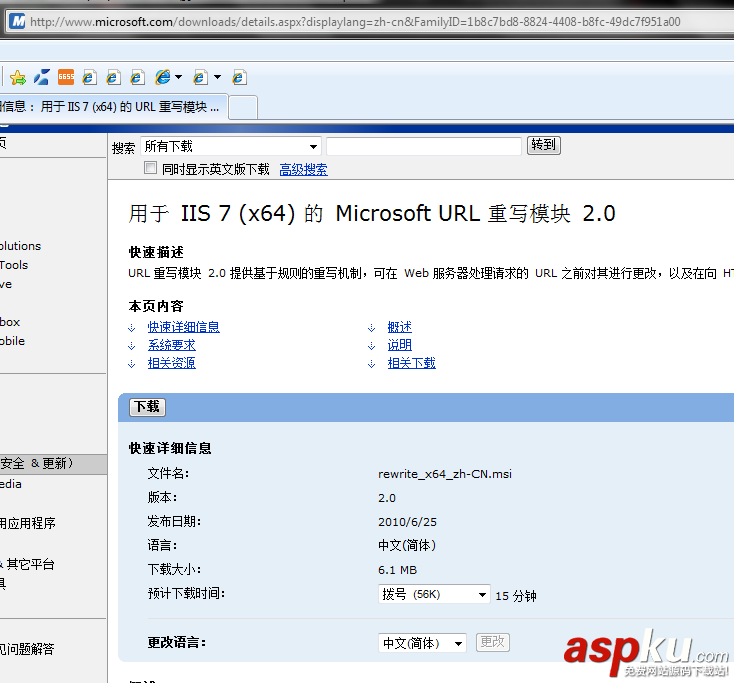The width and height of the screenshot is (734, 683).
Task: Click the arrow icon beside 概述 link
Action: tap(372, 328)
